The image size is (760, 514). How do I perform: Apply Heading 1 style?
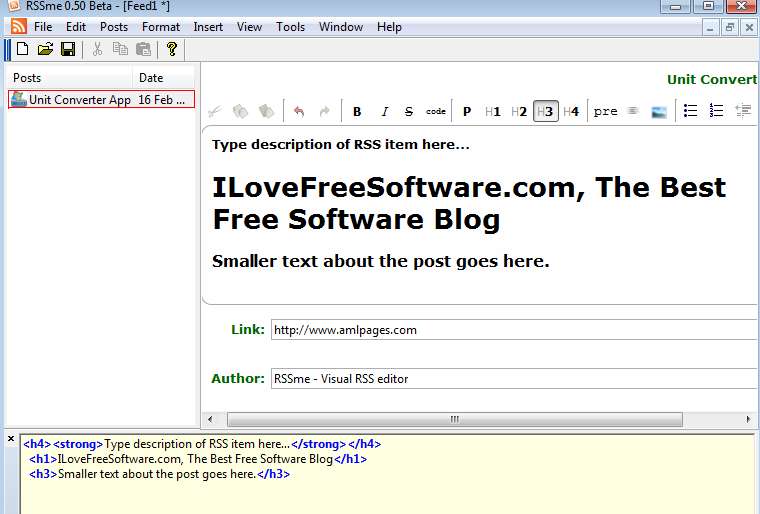[x=493, y=112]
